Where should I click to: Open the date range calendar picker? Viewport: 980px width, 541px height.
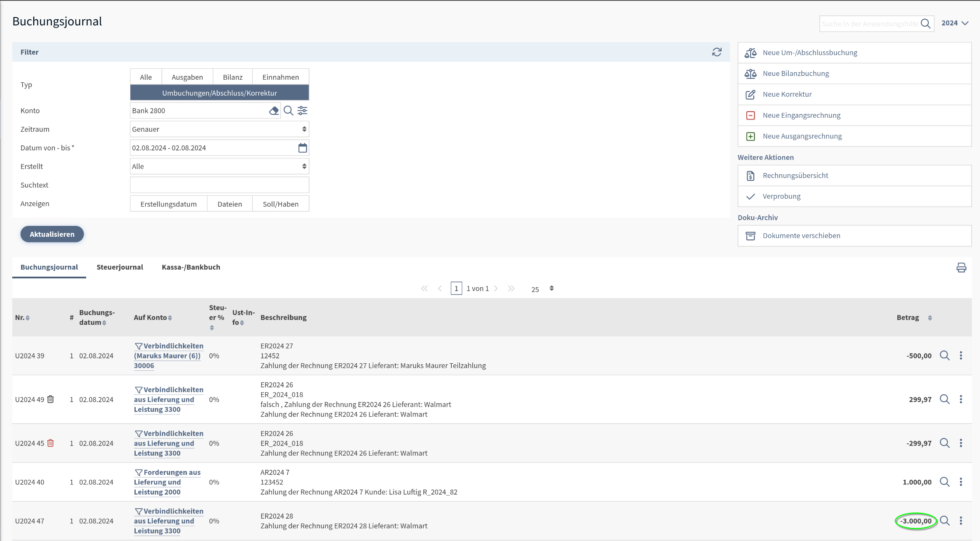(302, 148)
